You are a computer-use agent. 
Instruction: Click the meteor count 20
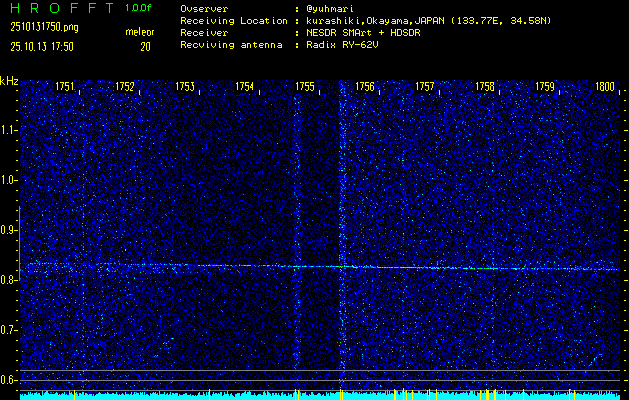pyautogui.click(x=145, y=47)
